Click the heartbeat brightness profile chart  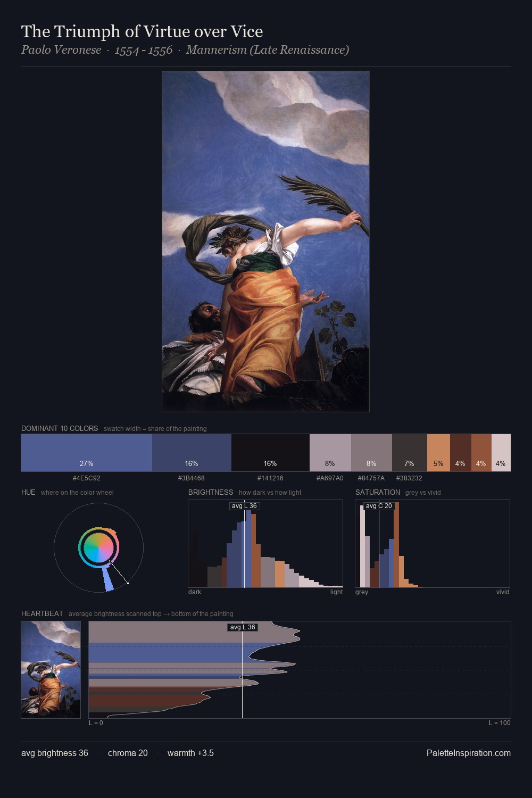tap(300, 670)
